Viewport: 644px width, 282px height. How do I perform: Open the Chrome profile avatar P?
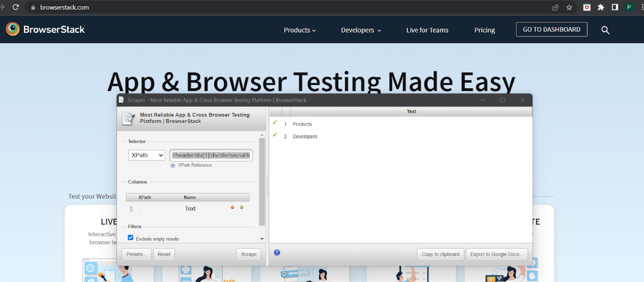coord(630,7)
